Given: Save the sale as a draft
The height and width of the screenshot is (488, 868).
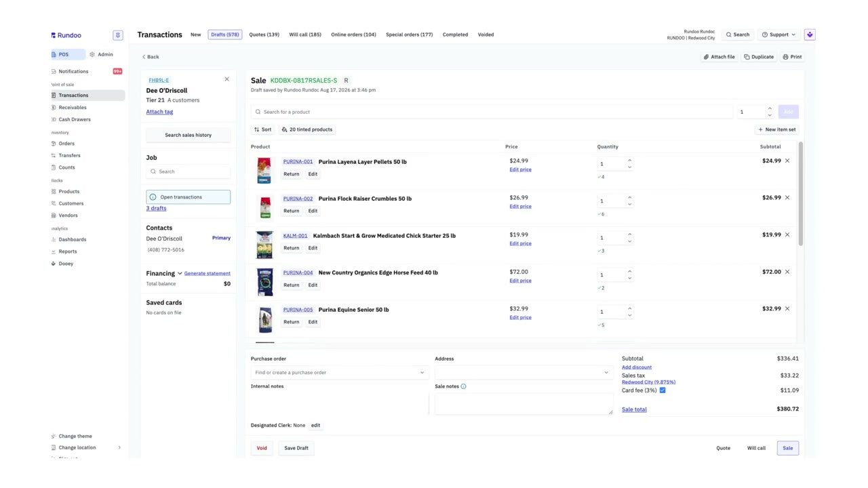Looking at the screenshot, I should [x=296, y=448].
